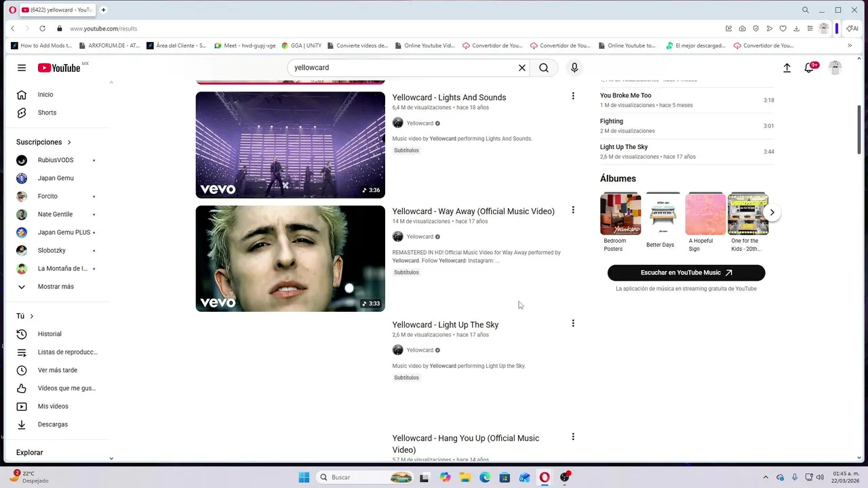868x488 pixels.
Task: Click the address bar URL
Action: pyautogui.click(x=103, y=28)
